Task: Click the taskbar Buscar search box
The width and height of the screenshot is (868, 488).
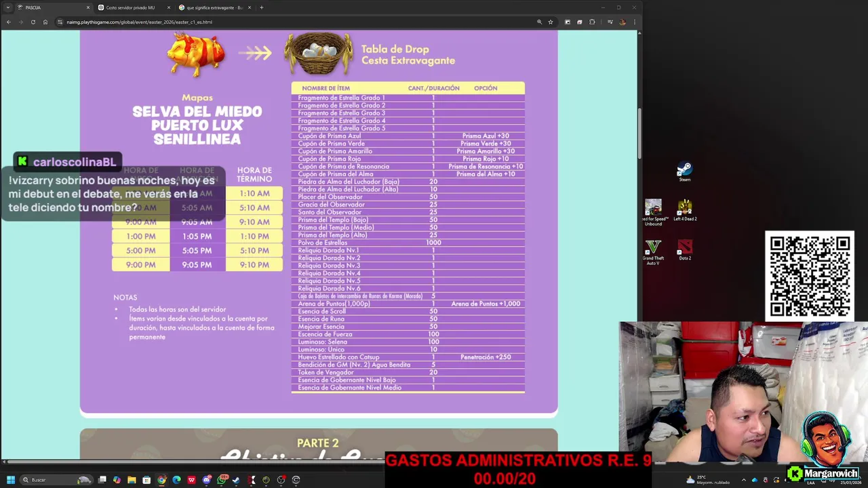Action: [56, 480]
